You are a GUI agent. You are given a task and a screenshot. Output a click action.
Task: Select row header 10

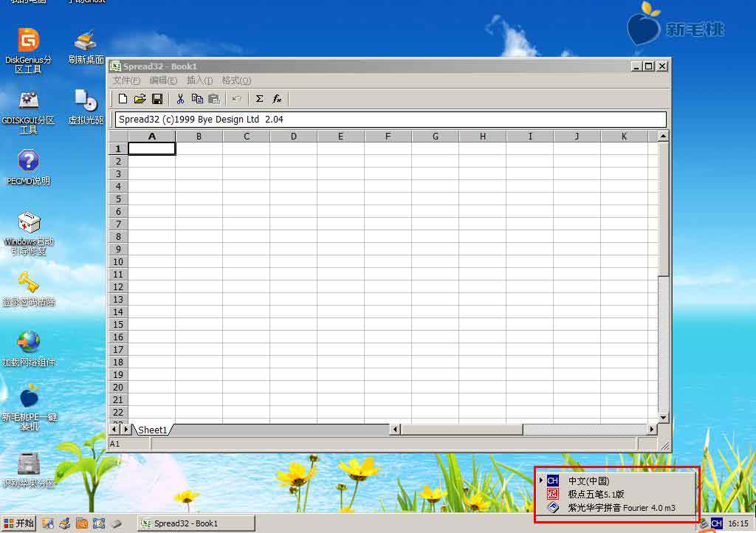point(118,261)
